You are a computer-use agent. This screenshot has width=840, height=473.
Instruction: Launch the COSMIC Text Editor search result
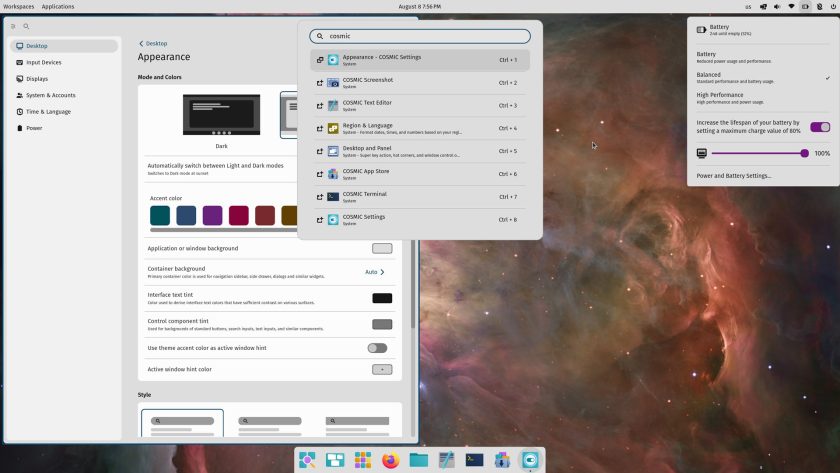[x=419, y=106]
